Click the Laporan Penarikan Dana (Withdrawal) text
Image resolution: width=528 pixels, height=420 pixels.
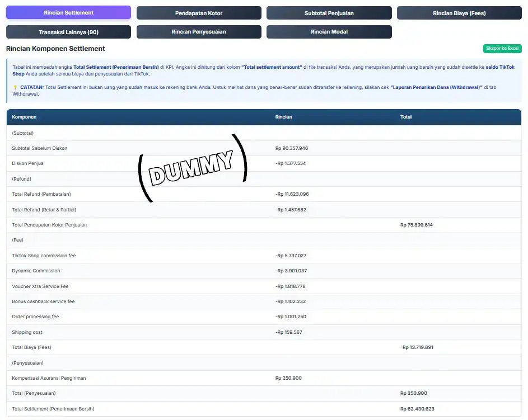(436, 87)
